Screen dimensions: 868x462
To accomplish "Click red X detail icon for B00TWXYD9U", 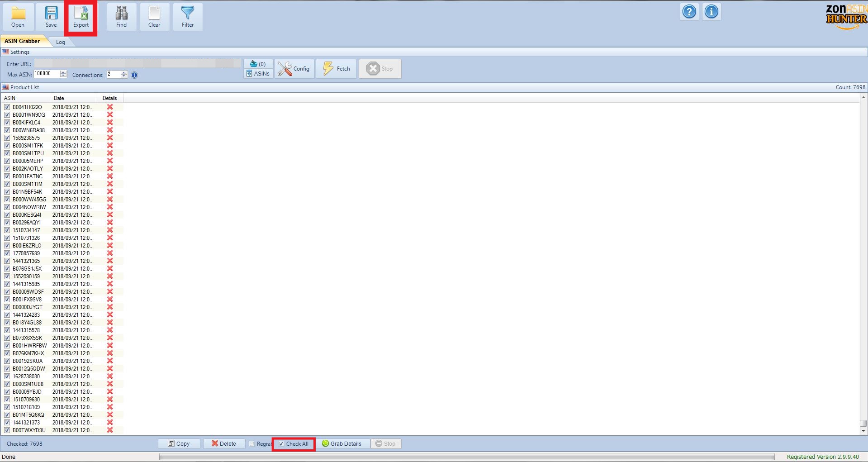I will click(x=110, y=430).
